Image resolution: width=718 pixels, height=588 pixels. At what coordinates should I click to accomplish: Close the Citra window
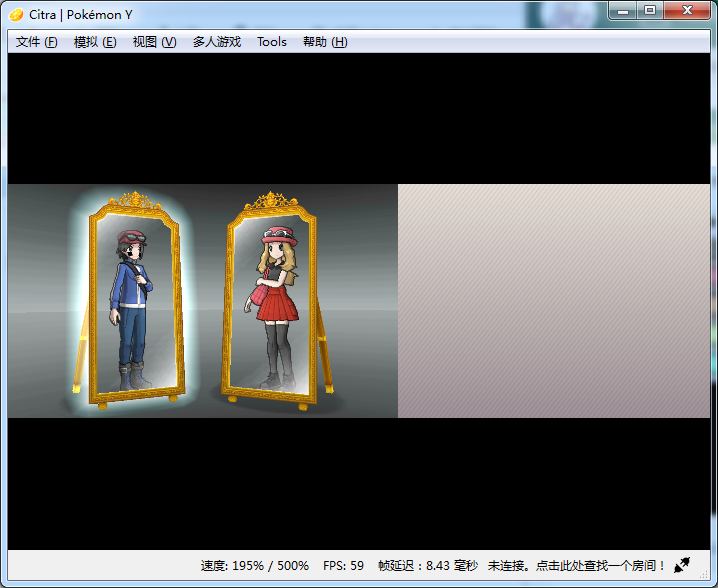[x=687, y=11]
